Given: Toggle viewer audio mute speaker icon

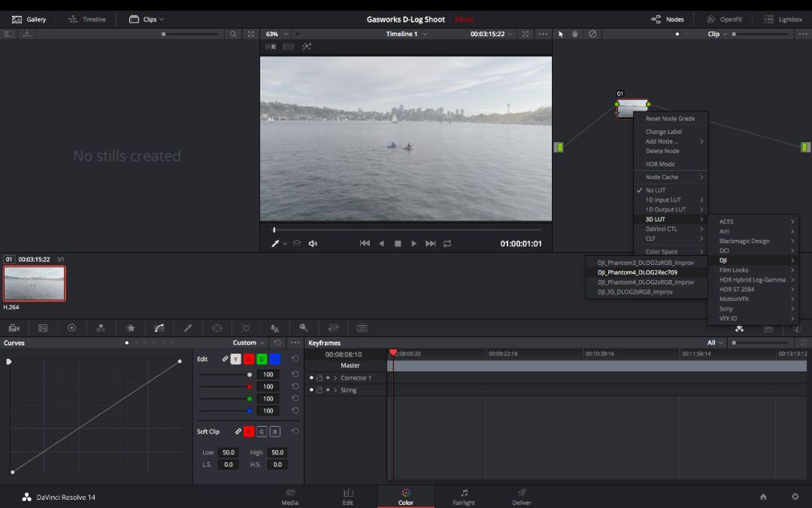Looking at the screenshot, I should point(313,244).
